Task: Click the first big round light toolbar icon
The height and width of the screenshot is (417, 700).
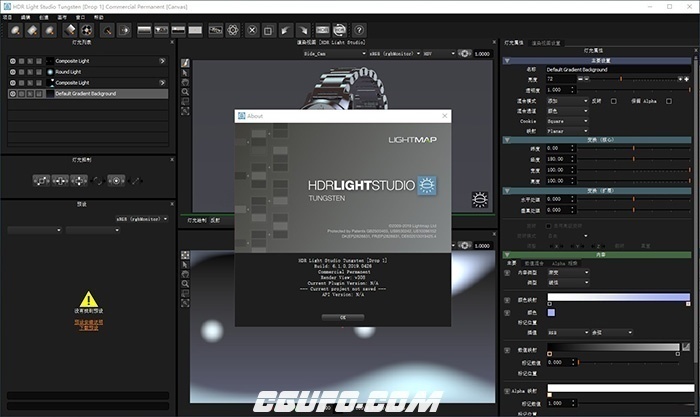Action: tap(16, 30)
